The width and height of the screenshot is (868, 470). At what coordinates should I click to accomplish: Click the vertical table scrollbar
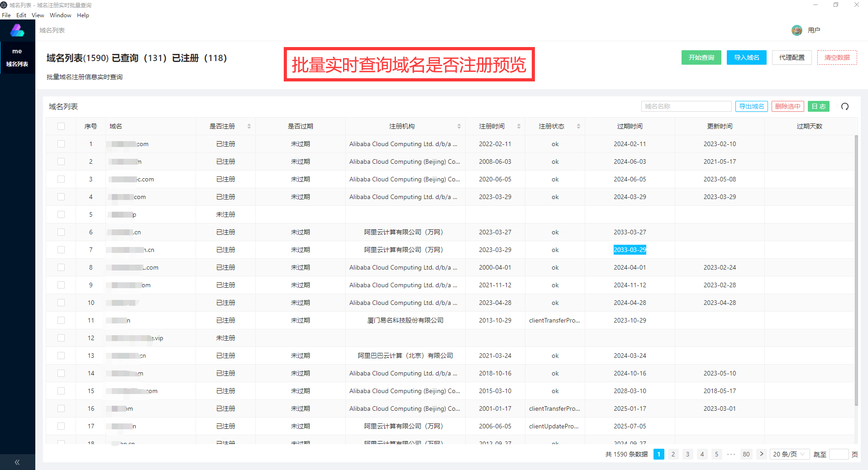tap(856, 270)
